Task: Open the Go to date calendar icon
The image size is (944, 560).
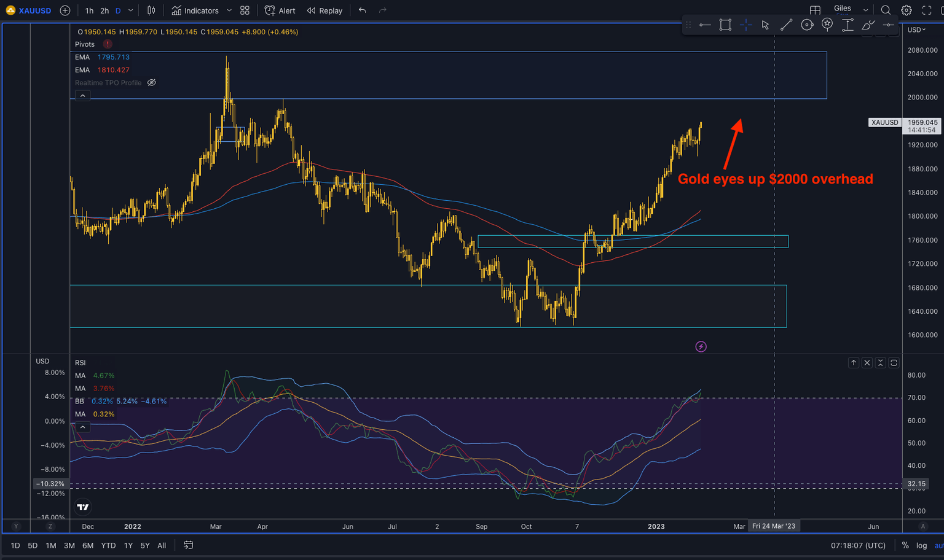Action: click(189, 545)
